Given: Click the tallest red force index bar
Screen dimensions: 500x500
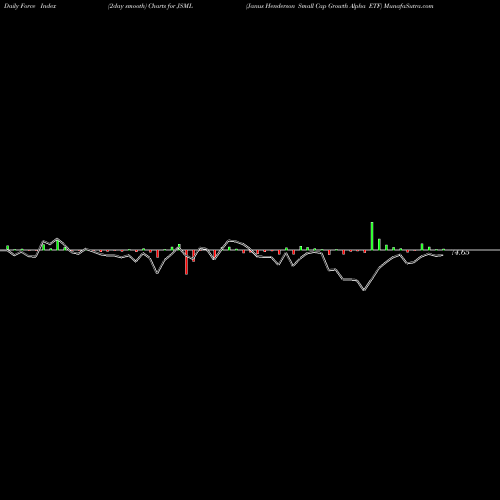Looking at the screenshot, I should pos(186,262).
